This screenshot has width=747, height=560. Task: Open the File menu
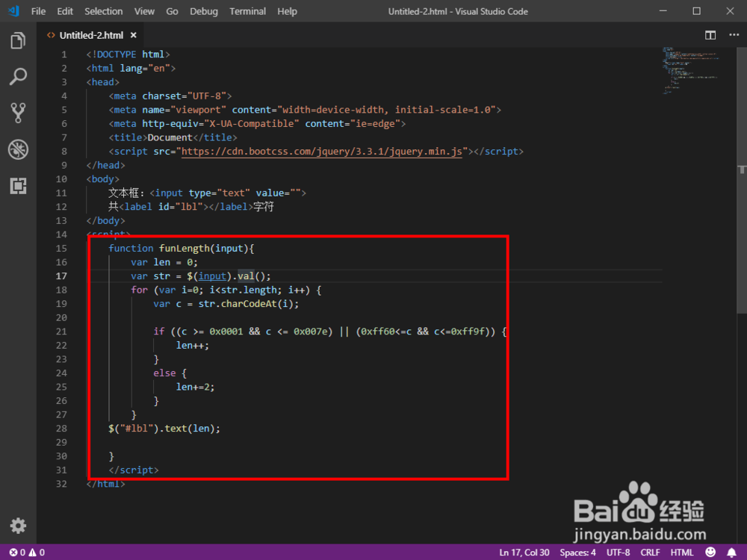click(x=38, y=11)
